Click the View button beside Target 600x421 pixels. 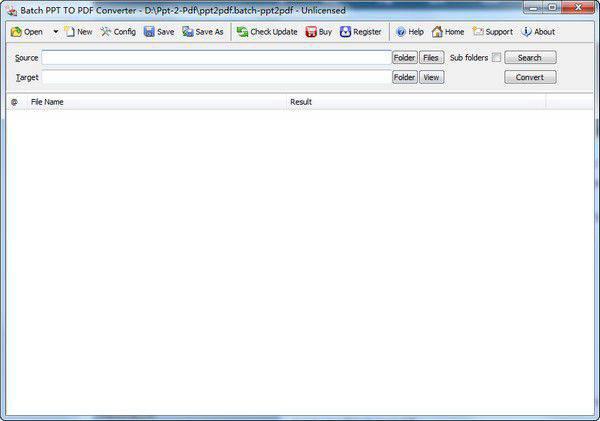click(431, 77)
